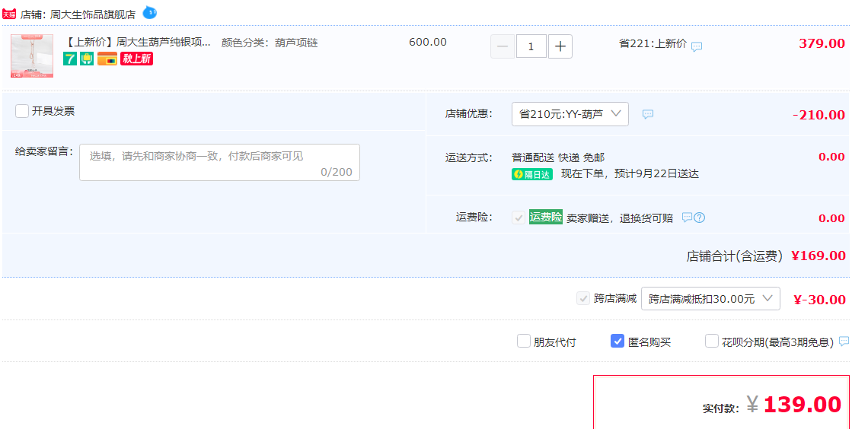The image size is (868, 429).
Task: Click the red 秋上新 promotion tag
Action: click(x=136, y=59)
